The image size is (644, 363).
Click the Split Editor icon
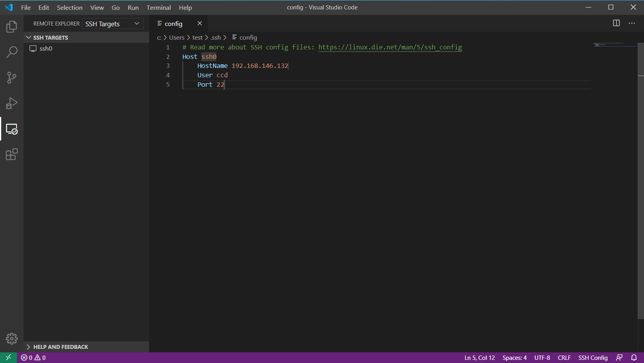(616, 23)
